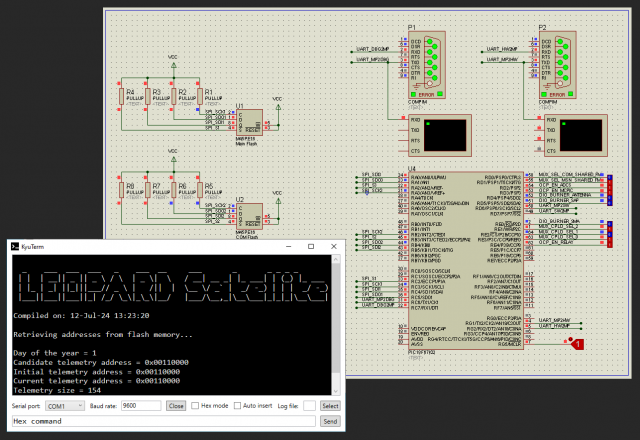The height and width of the screenshot is (440, 640).
Task: Click the UART_HW2MP net label near P2
Action: [502, 49]
